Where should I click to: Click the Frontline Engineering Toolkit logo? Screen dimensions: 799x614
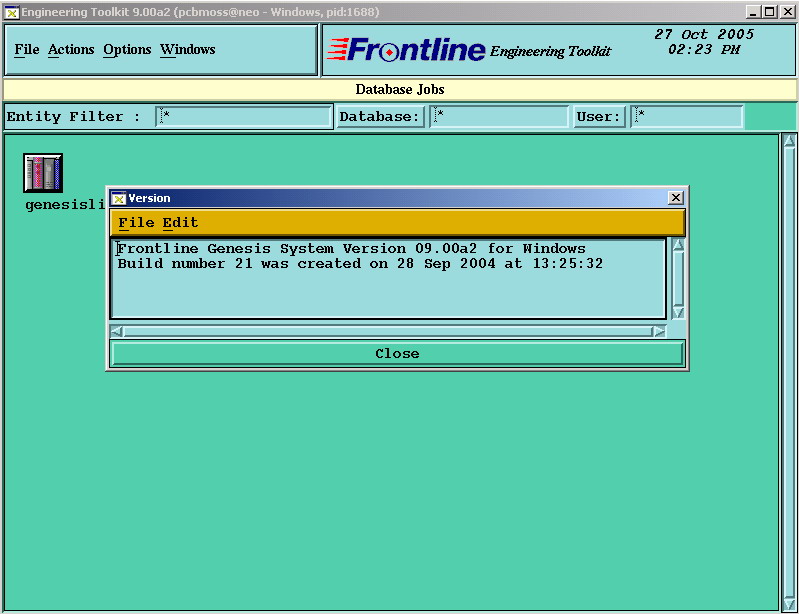[x=469, y=50]
